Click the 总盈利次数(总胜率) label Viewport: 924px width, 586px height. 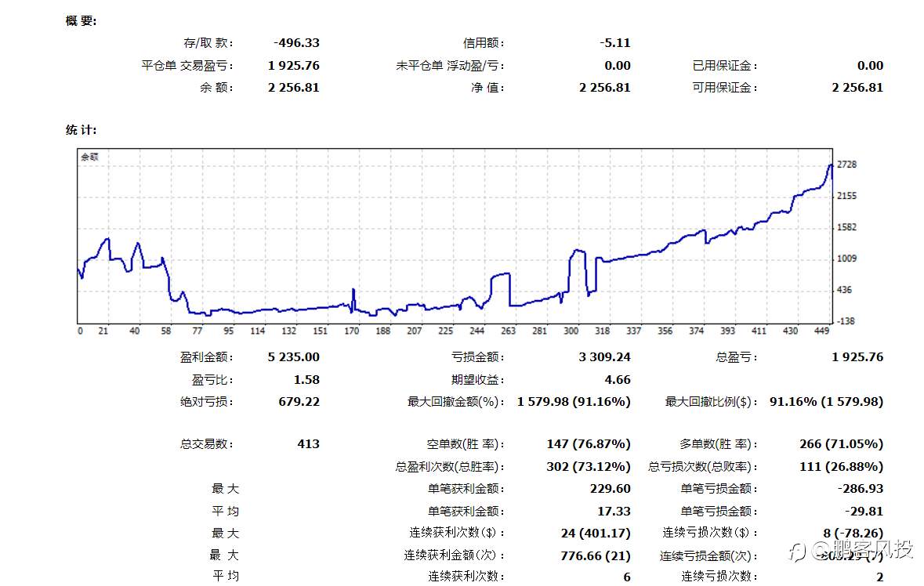coord(450,467)
